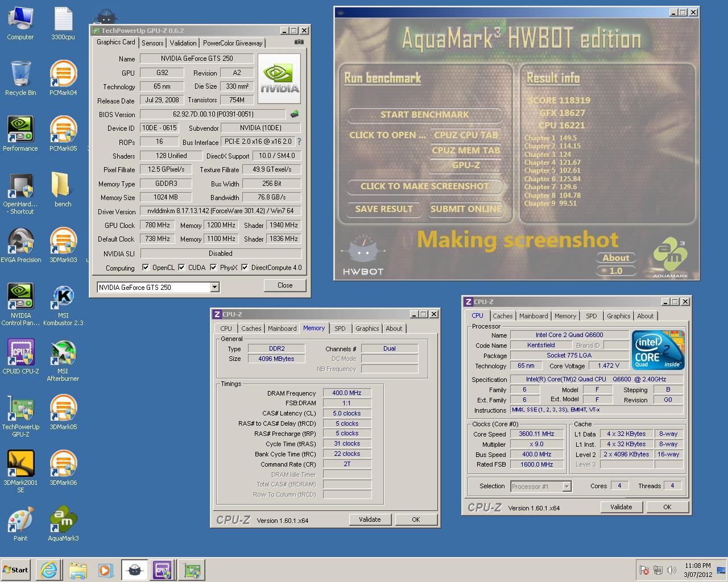Toggle DirectCompute 4.0 checkbox

pyautogui.click(x=245, y=267)
